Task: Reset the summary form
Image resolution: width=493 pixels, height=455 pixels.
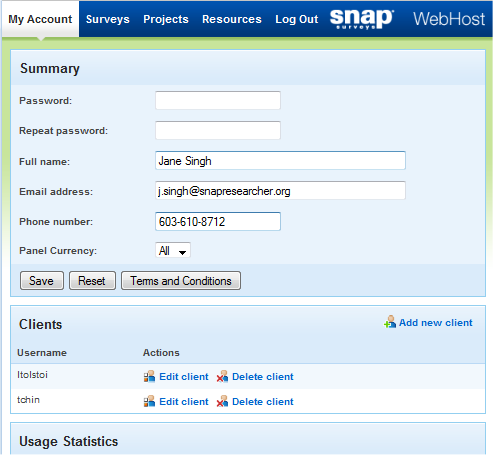Action: pyautogui.click(x=92, y=281)
